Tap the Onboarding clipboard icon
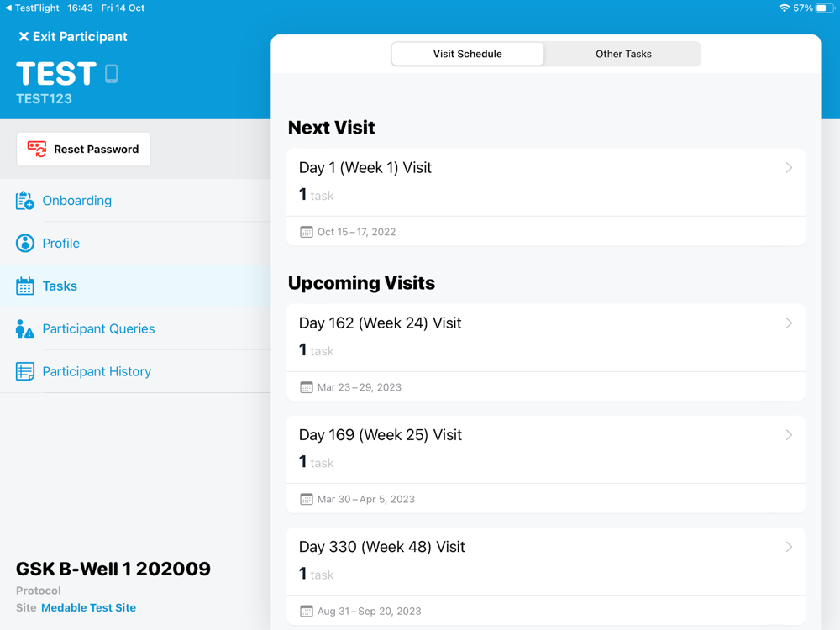 (x=24, y=201)
